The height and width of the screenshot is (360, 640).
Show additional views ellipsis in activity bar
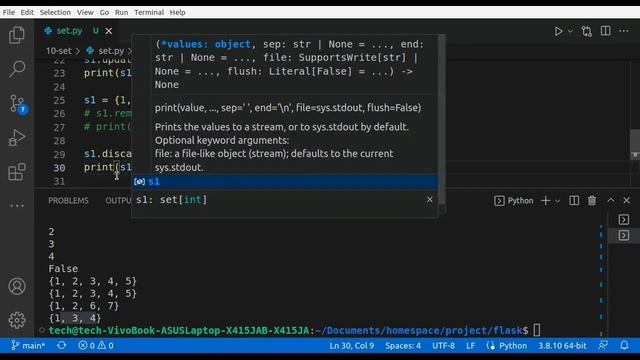click(17, 206)
